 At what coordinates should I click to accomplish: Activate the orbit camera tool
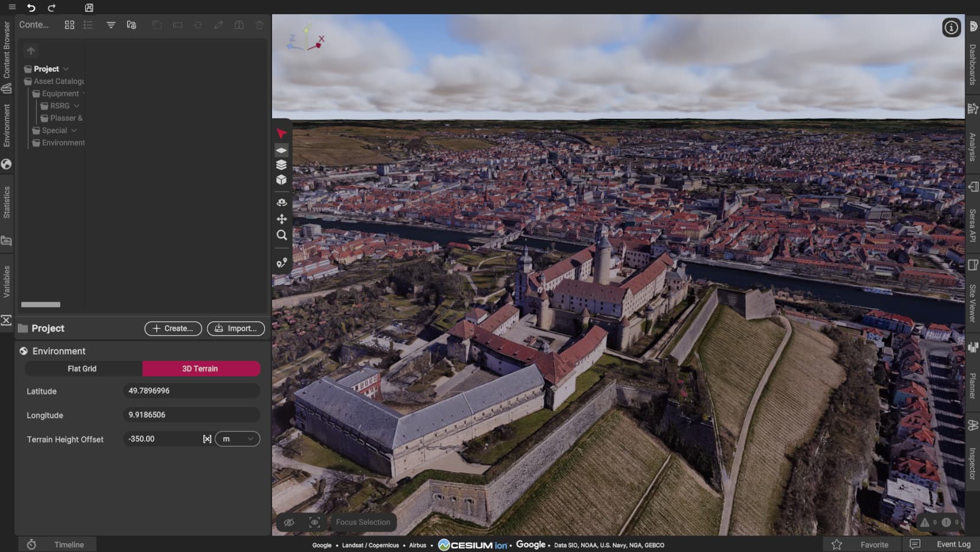pyautogui.click(x=282, y=202)
